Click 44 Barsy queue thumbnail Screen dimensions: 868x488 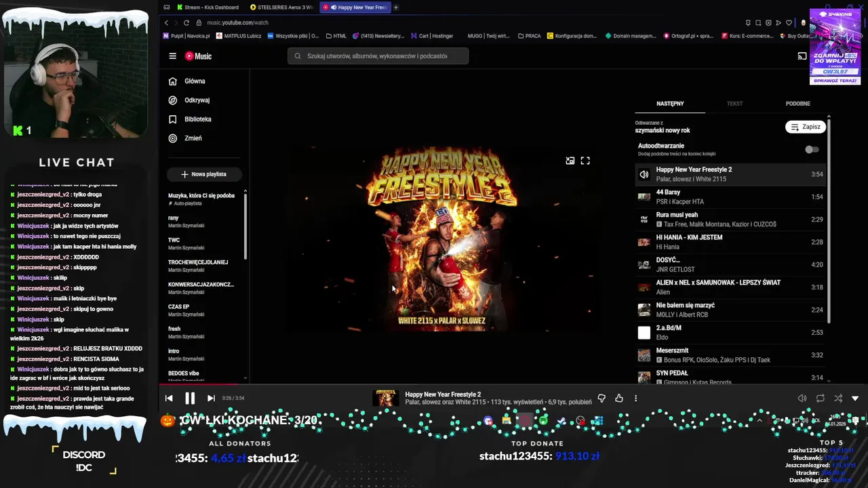tap(644, 197)
